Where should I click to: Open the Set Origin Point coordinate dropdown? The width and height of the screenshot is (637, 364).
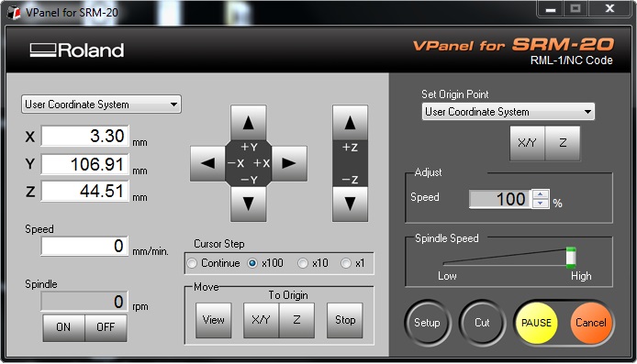coord(508,112)
